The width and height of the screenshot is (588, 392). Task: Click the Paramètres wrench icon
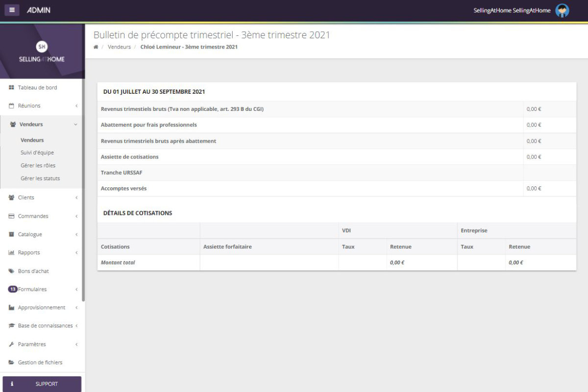click(x=11, y=344)
